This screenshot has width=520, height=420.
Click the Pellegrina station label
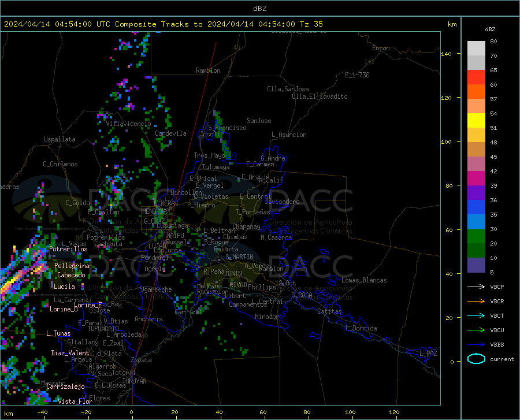click(x=72, y=266)
